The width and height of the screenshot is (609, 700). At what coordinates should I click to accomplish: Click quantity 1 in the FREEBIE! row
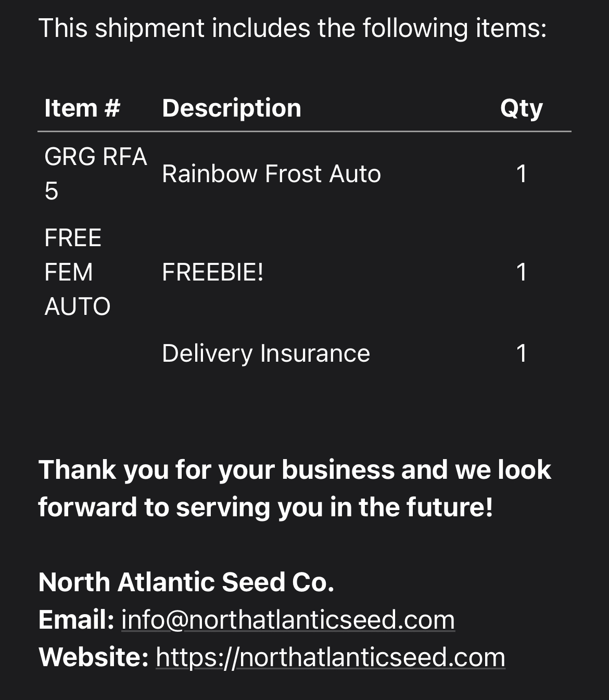[x=522, y=272]
